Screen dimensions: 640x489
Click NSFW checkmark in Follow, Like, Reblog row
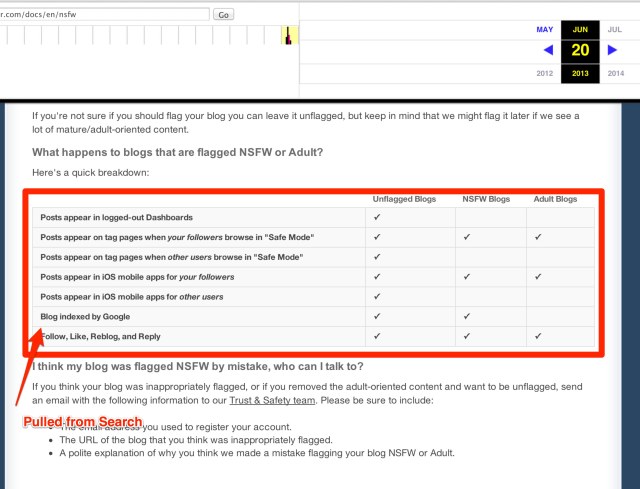(467, 336)
